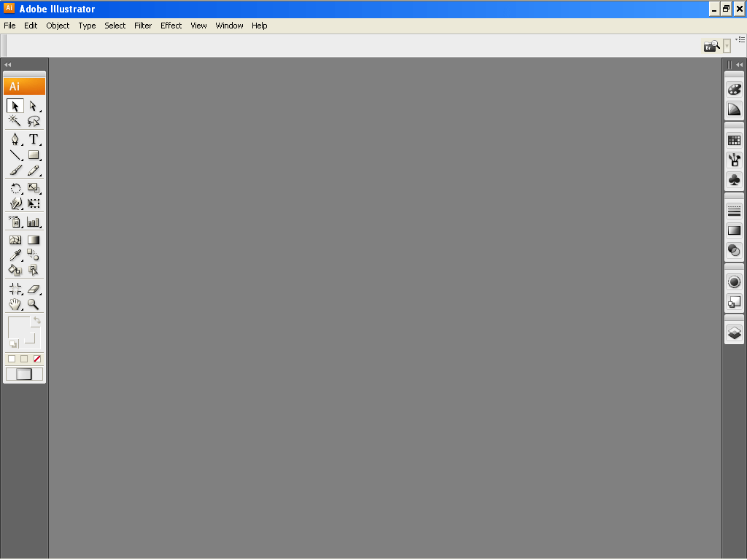Click the Stroke color box
747x560 pixels.
pos(30,338)
